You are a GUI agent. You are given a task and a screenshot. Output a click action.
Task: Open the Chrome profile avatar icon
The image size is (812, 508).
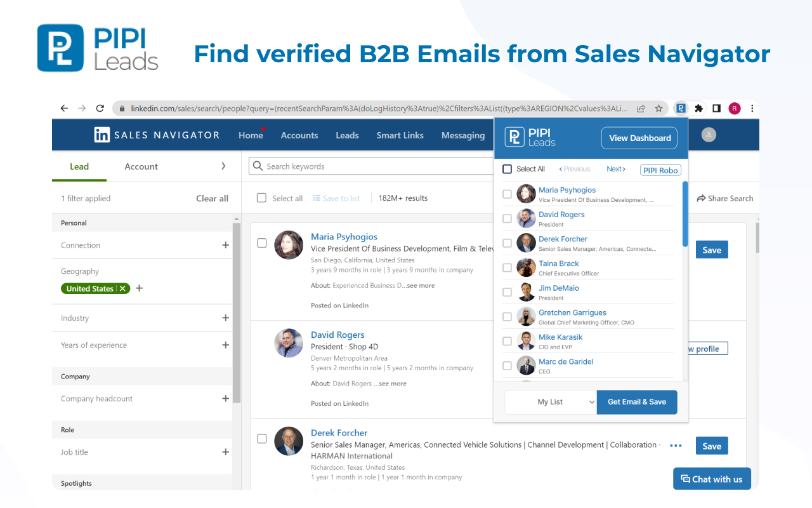tap(734, 108)
